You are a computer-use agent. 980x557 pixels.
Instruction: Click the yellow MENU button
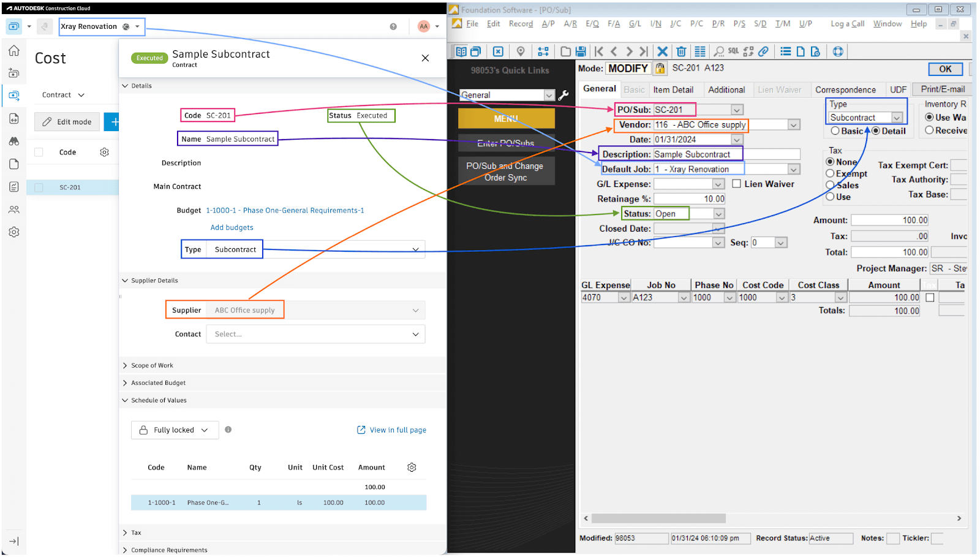(x=506, y=118)
